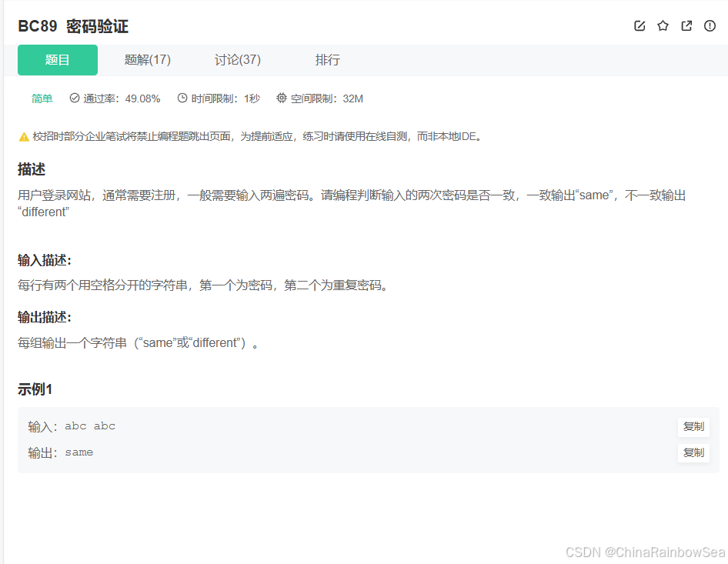Click the problem title BC89 密码验证

click(x=73, y=26)
